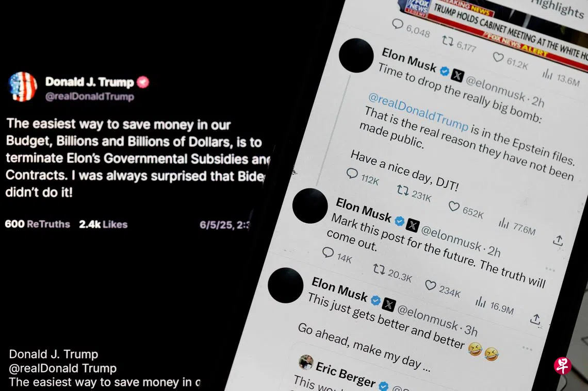The height and width of the screenshot is (391, 588).
Task: Click repost icon showing 231K
Action: click(403, 190)
